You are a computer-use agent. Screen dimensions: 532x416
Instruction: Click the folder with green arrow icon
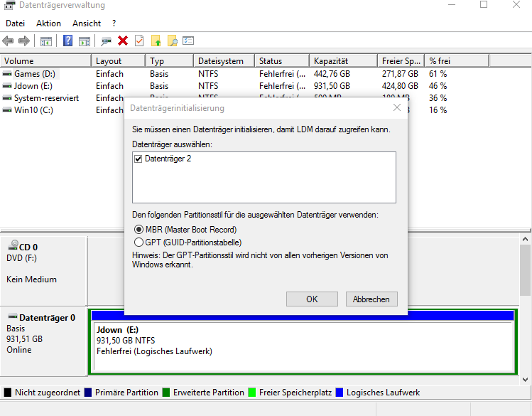click(x=156, y=41)
